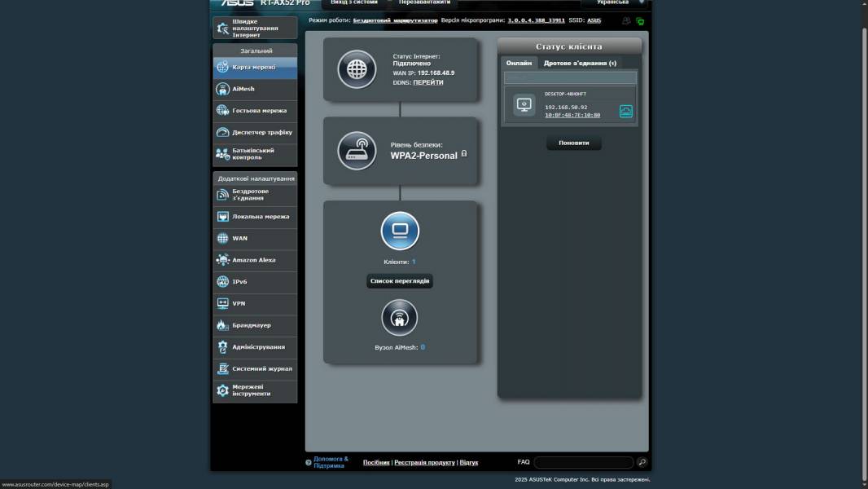Click the search magnifier icon beside FAQ
868x489 pixels.
coord(642,462)
